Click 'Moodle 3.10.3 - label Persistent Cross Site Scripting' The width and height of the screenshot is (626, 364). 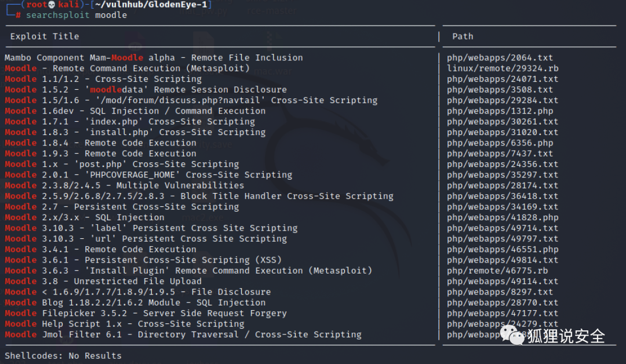151,228
